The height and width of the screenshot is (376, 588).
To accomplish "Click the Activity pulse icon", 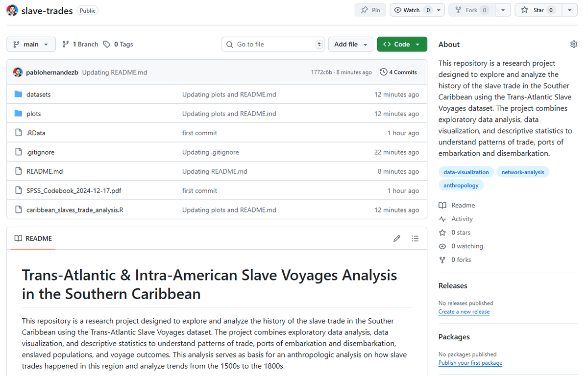I will click(x=442, y=219).
